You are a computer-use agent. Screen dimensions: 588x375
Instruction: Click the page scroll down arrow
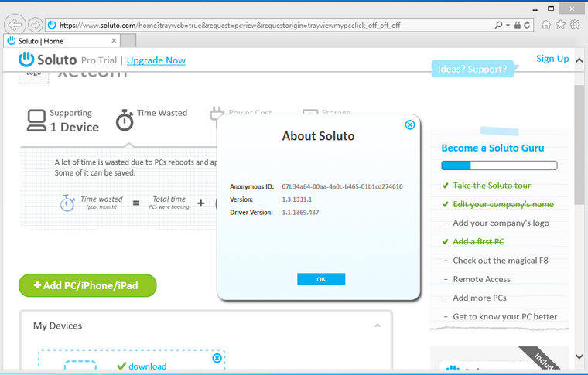[579, 356]
